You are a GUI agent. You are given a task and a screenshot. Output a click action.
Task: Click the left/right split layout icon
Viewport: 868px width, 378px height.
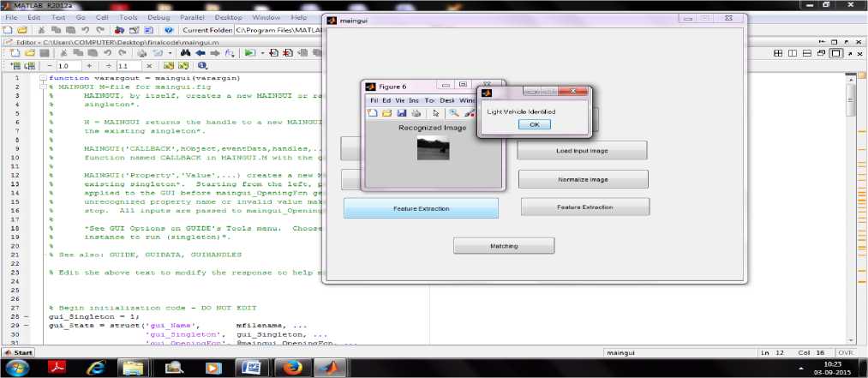(792, 53)
